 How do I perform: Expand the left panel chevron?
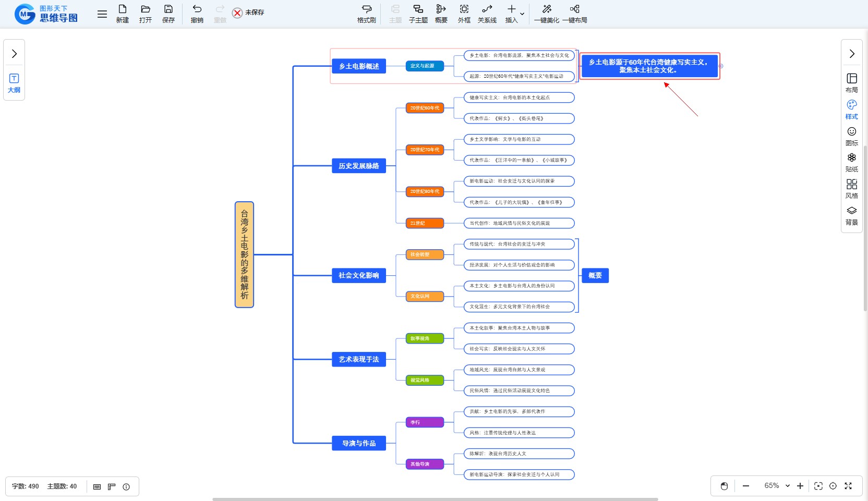(x=14, y=54)
